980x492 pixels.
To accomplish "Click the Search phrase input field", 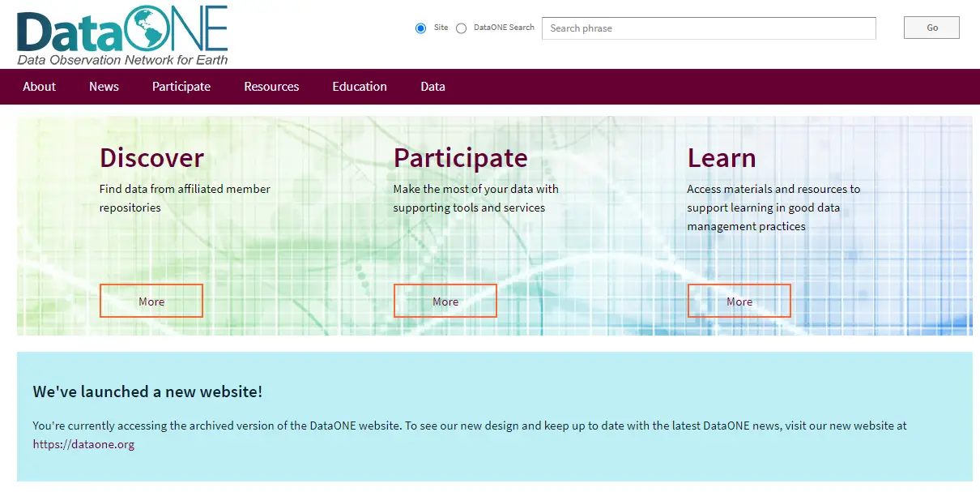I will coord(708,28).
